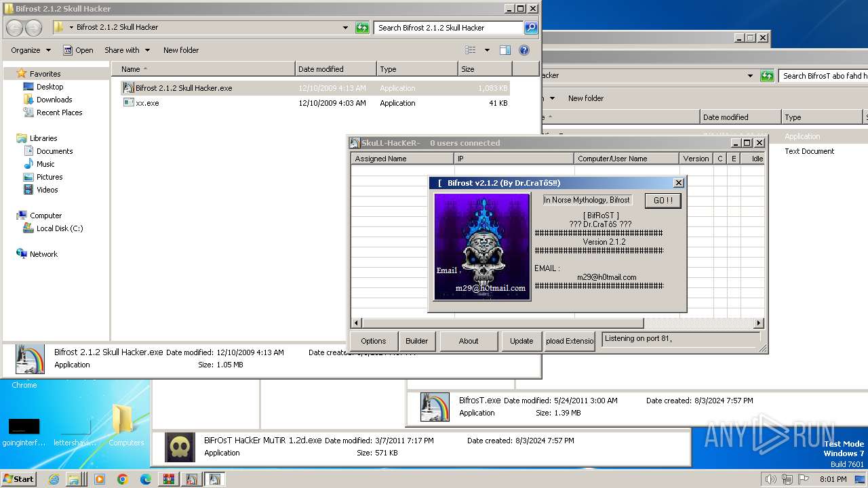868x488 pixels.
Task: Click the address bar path Bifrost 2.1.2 Skull Hacker
Action: click(117, 28)
